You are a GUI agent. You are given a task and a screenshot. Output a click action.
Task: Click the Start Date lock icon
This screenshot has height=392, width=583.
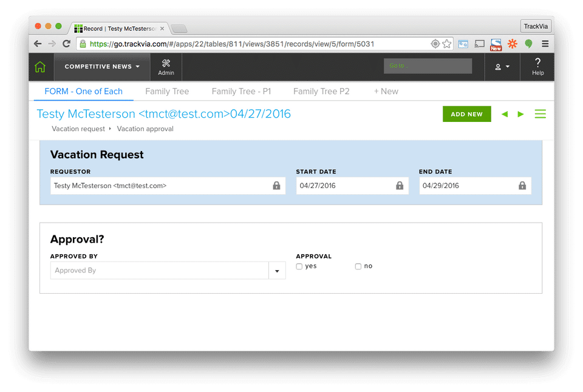(400, 186)
